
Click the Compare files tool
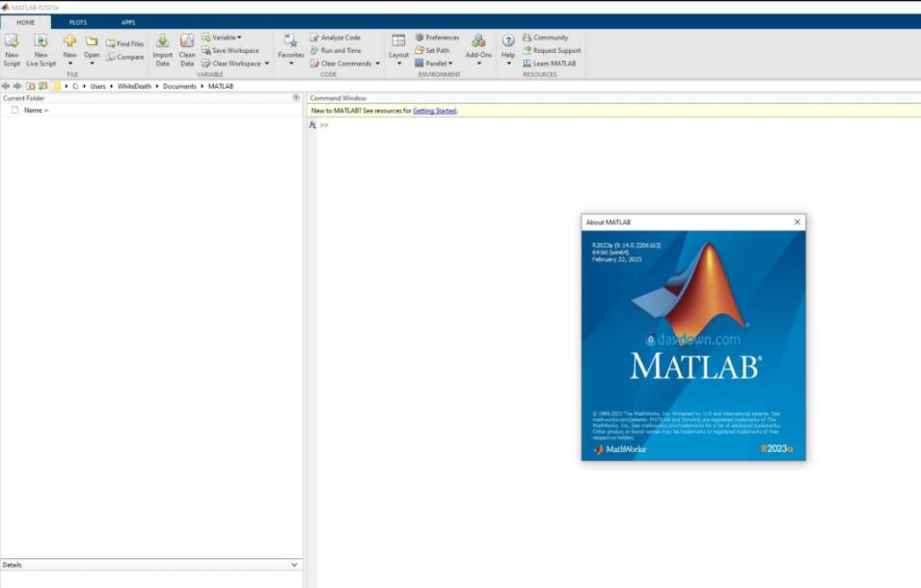(x=124, y=57)
